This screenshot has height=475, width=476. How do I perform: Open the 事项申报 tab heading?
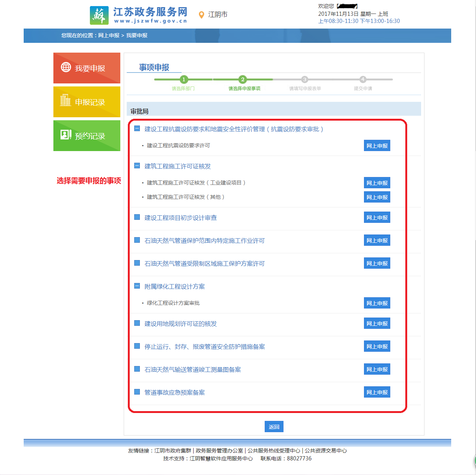pos(154,67)
